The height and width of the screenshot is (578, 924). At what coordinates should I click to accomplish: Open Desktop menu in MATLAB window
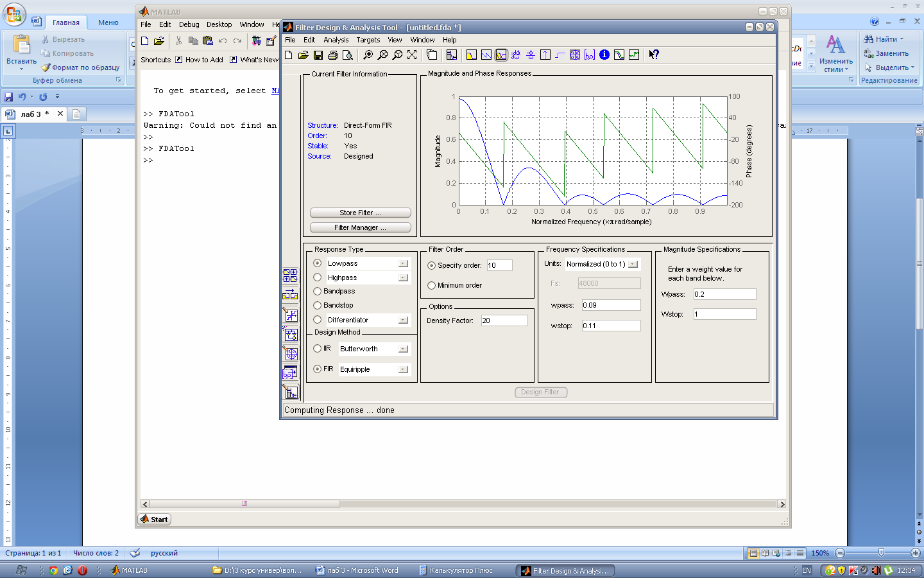219,24
